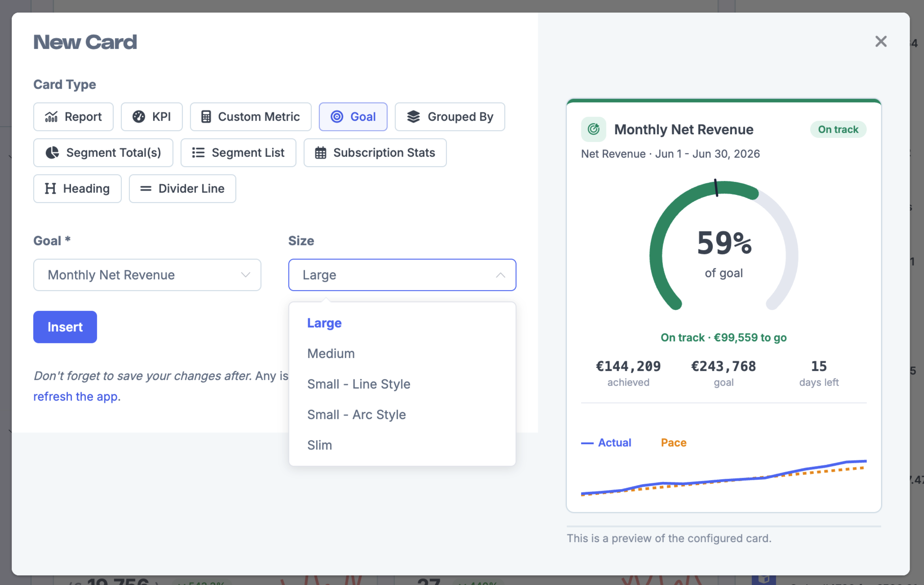The width and height of the screenshot is (924, 585).
Task: Click the Actual legend entry
Action: pos(606,443)
